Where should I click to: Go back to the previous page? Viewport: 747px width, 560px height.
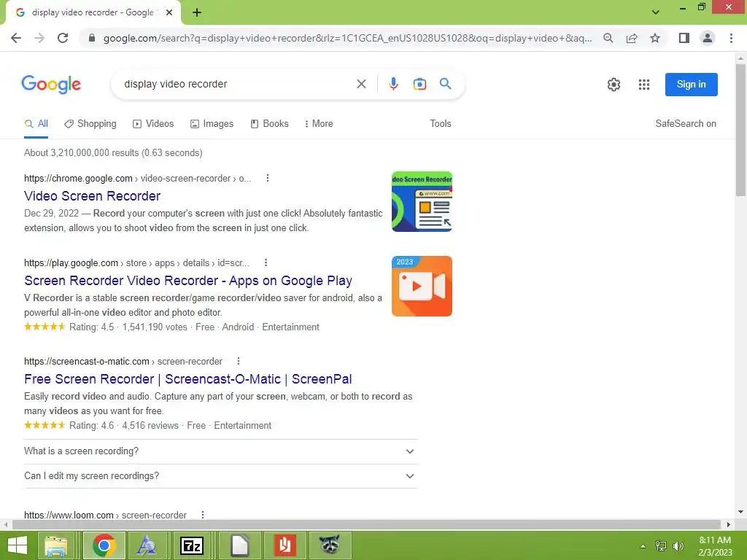pyautogui.click(x=16, y=38)
